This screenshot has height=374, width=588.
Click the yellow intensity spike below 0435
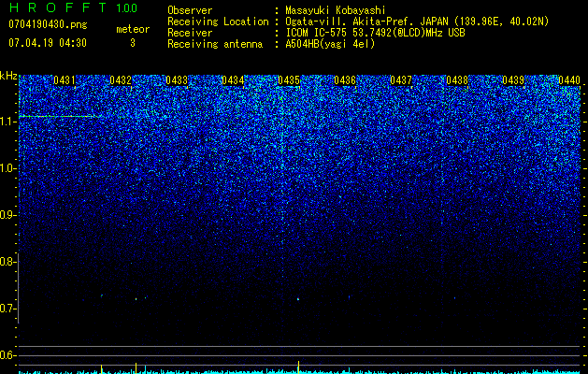298,367
